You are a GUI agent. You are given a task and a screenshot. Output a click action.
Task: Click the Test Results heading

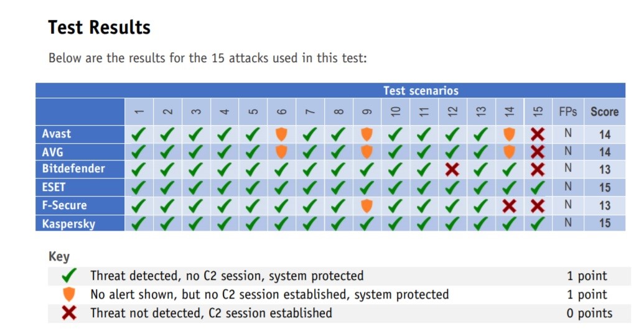click(x=100, y=27)
